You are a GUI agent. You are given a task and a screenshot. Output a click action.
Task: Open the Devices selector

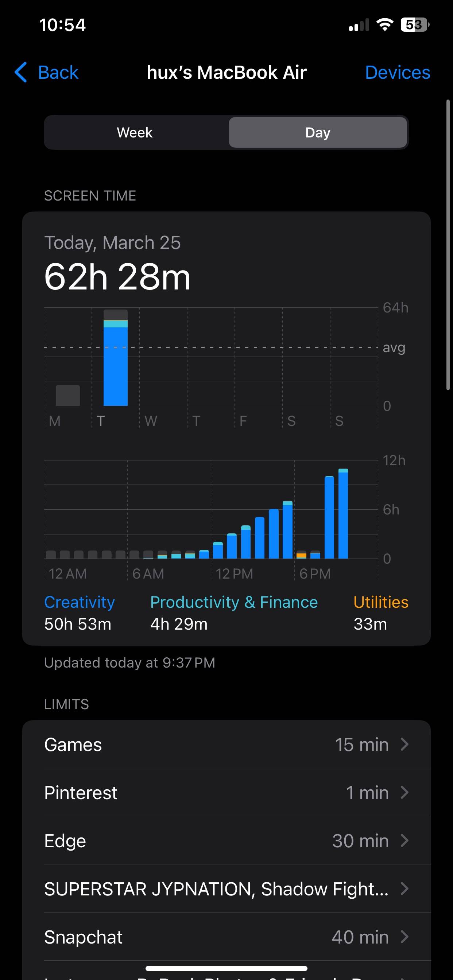(398, 72)
